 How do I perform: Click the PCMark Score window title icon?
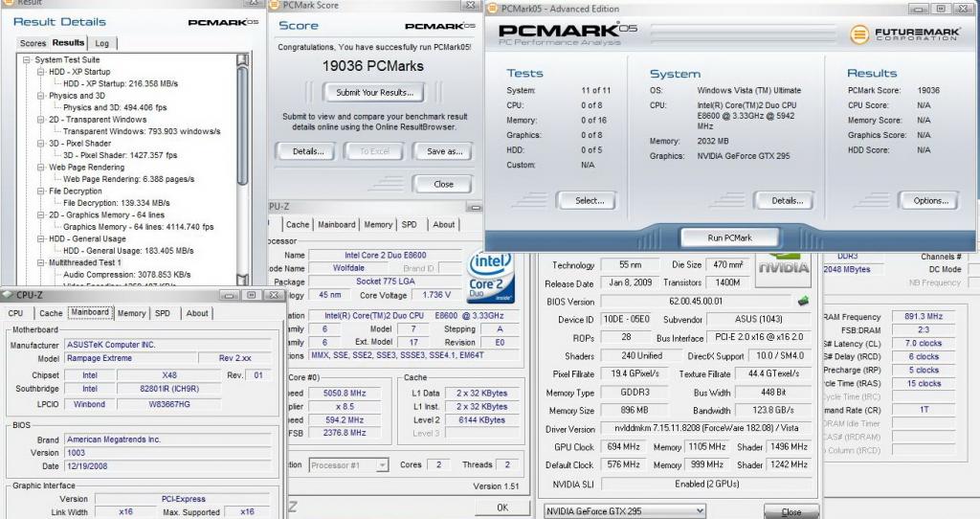275,5
